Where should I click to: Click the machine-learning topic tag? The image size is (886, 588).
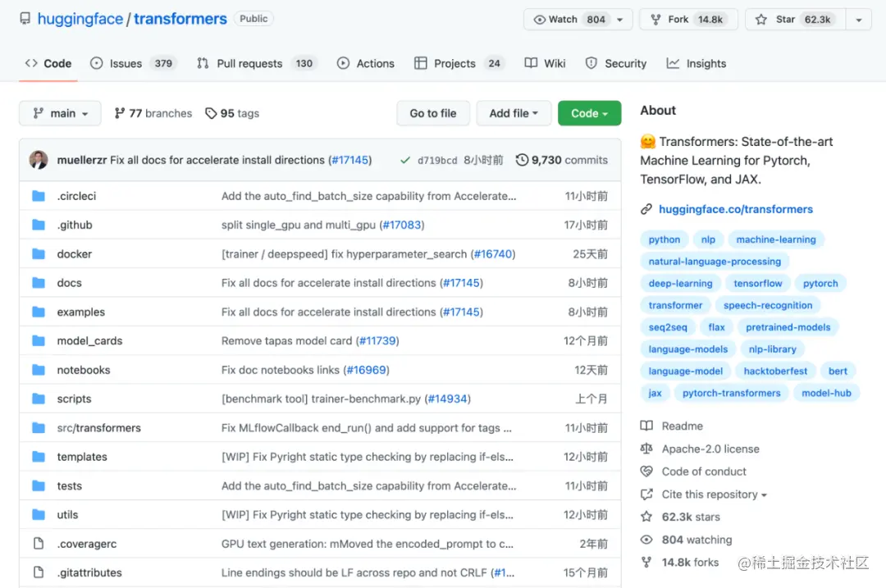pyautogui.click(x=776, y=239)
